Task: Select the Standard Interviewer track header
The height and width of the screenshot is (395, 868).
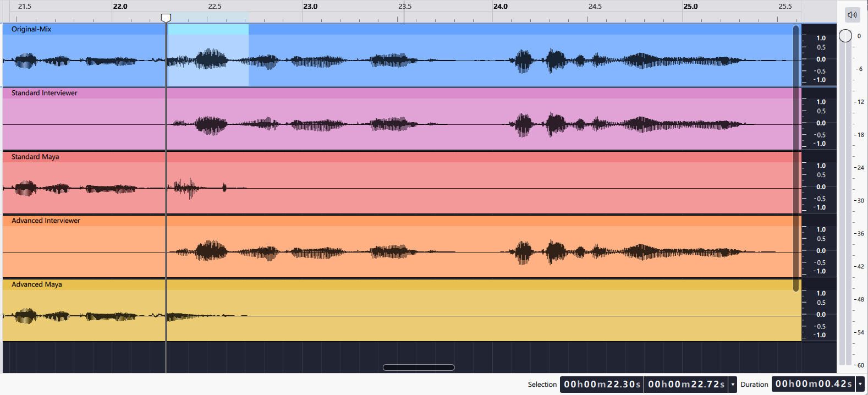Action: [402, 93]
